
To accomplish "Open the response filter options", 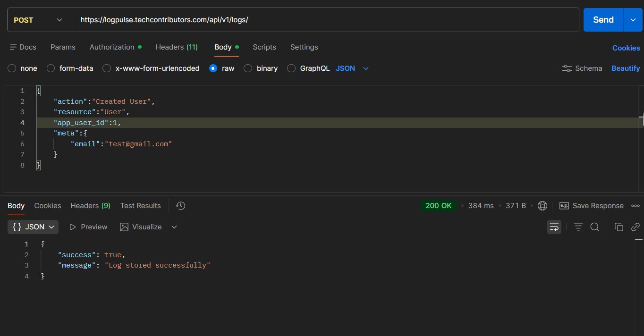I will (x=578, y=227).
